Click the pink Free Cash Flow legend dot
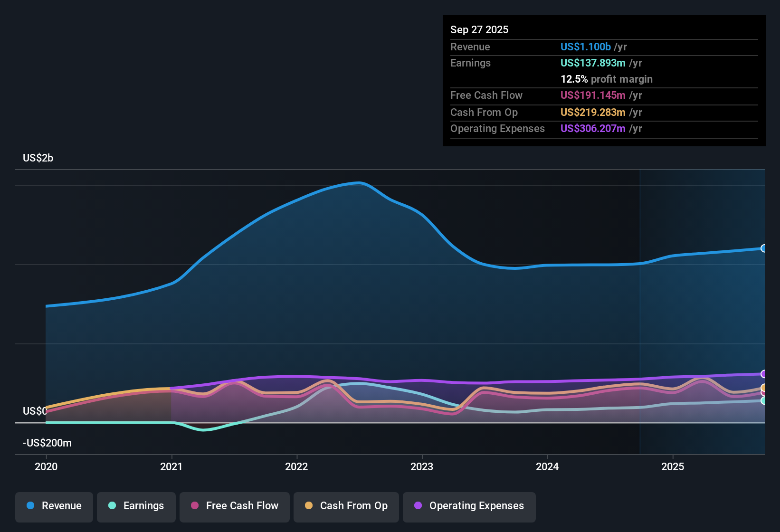The image size is (780, 532). click(195, 506)
